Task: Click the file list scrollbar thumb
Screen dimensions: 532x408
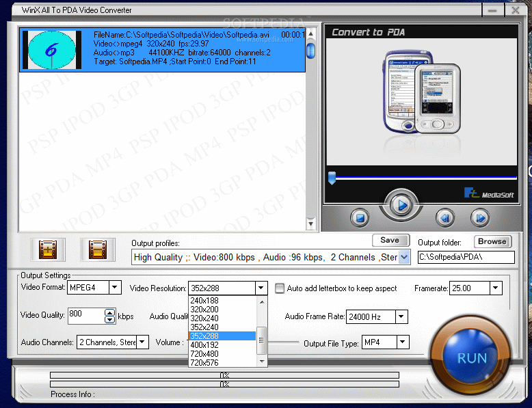Action: (x=310, y=51)
